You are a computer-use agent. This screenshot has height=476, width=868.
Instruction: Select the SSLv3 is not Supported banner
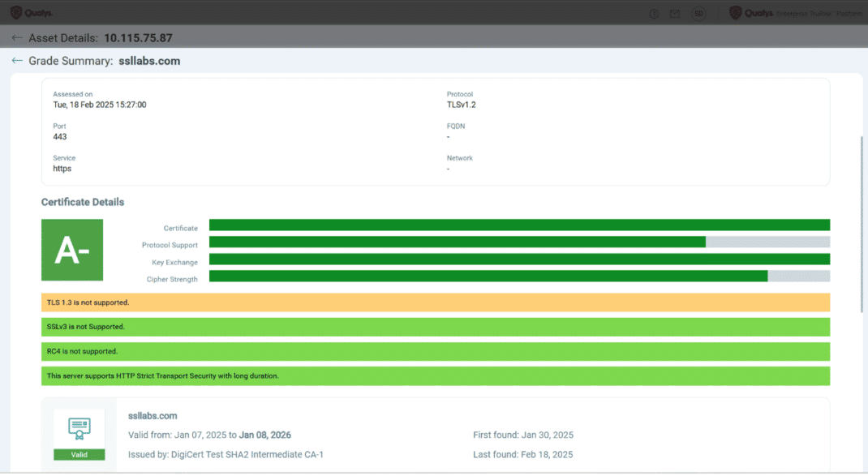[436, 327]
